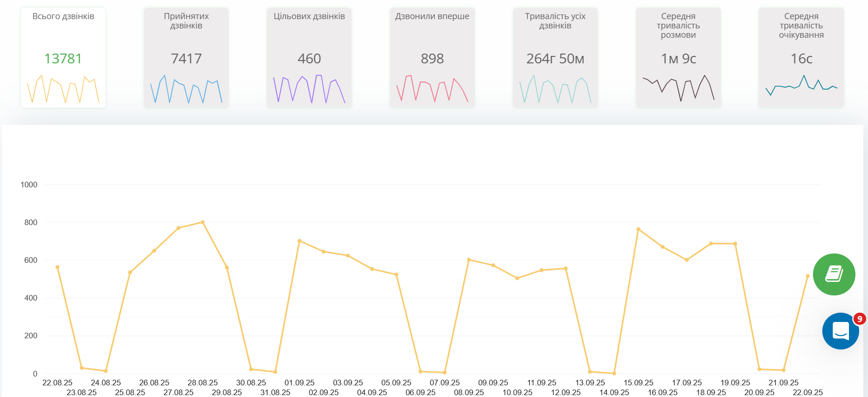
Task: Open the green knowledge base book icon
Action: point(834,274)
